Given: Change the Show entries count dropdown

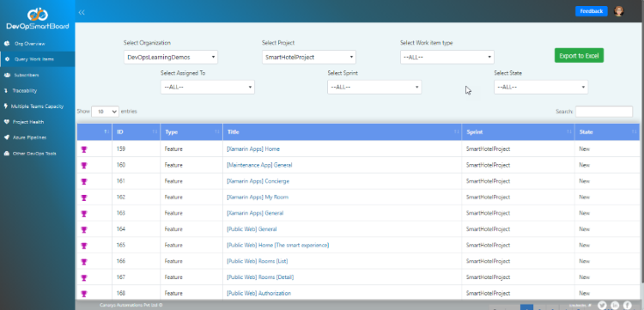Looking at the screenshot, I should (105, 112).
